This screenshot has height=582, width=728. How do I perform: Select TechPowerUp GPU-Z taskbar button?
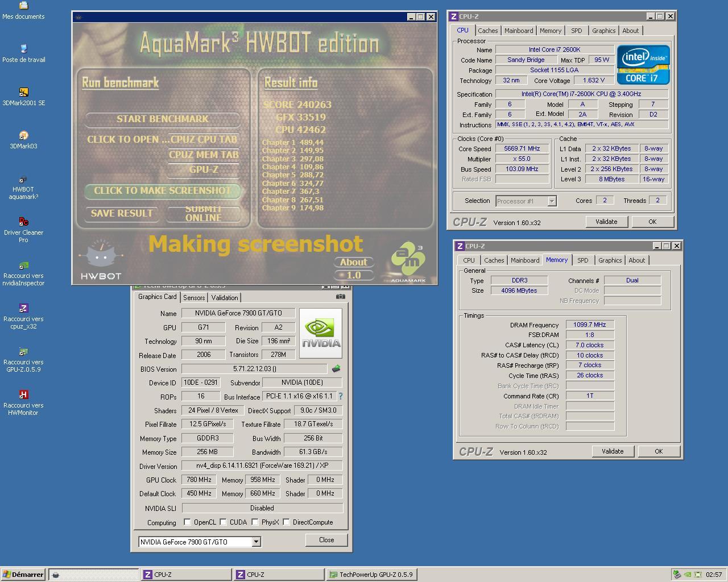point(372,575)
